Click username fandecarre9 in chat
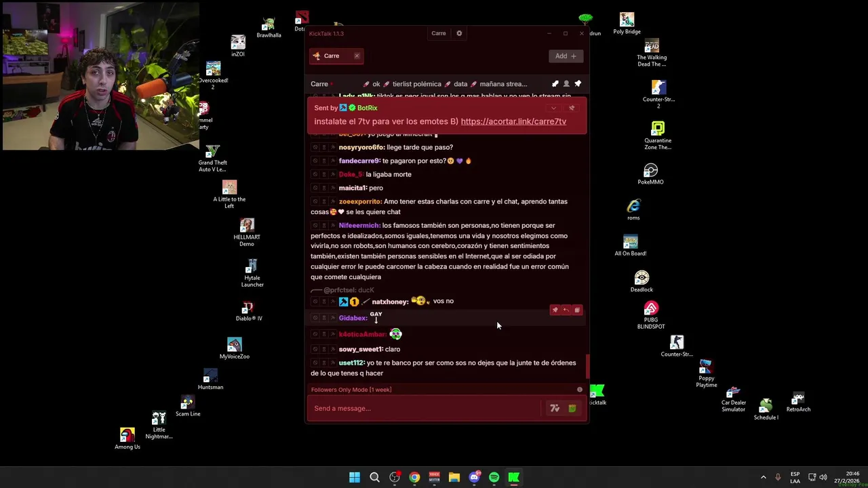 (359, 161)
